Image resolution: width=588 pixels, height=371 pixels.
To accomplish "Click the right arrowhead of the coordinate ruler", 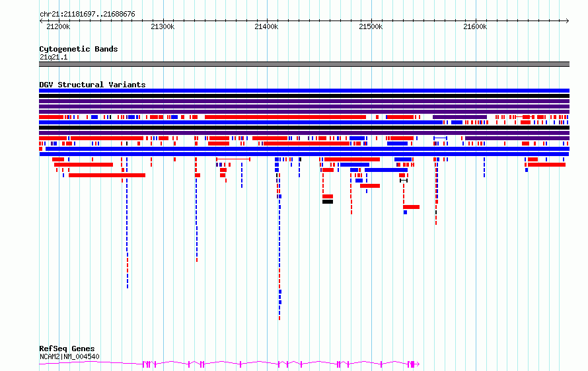I will click(x=568, y=21).
